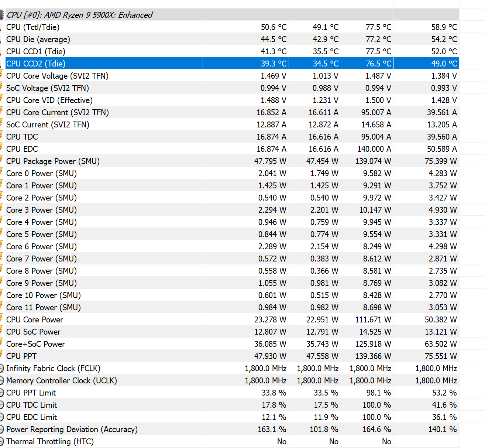Click the 50.6 °C temperature value
This screenshot has height=448, width=485.
274,27
